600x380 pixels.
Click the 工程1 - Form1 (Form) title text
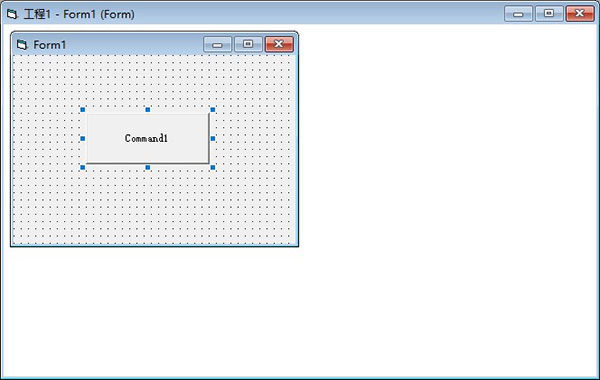(x=79, y=14)
